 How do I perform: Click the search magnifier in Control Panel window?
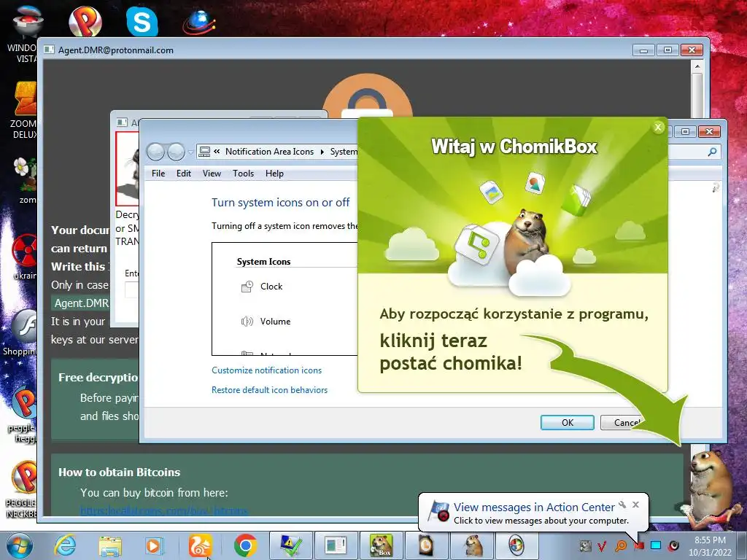[x=712, y=152]
